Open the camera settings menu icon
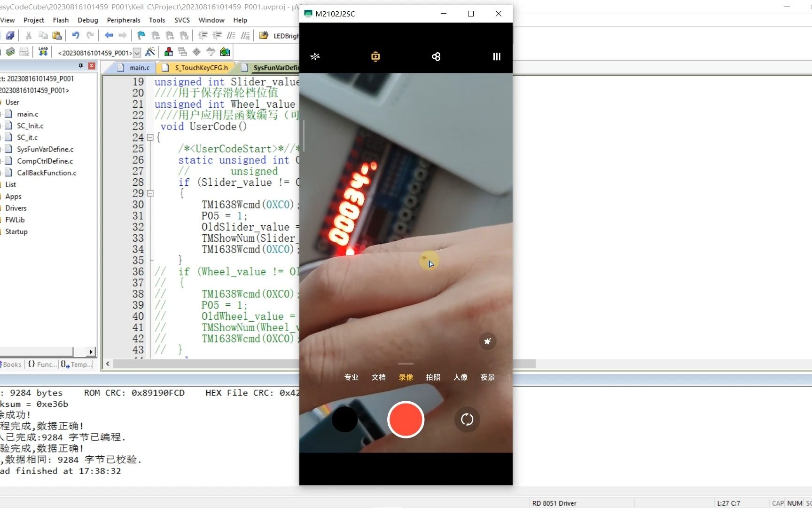 [497, 57]
